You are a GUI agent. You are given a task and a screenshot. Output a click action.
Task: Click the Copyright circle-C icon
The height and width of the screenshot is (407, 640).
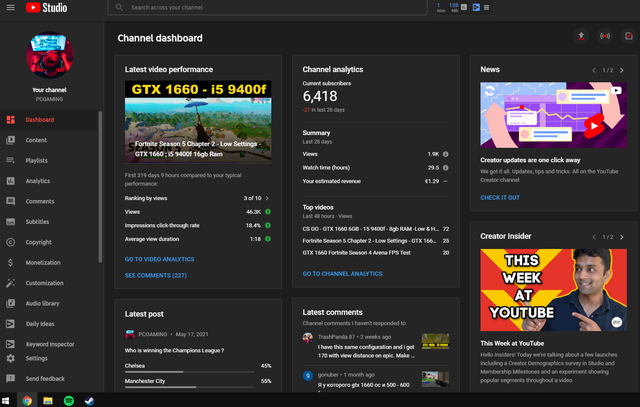pyautogui.click(x=11, y=242)
